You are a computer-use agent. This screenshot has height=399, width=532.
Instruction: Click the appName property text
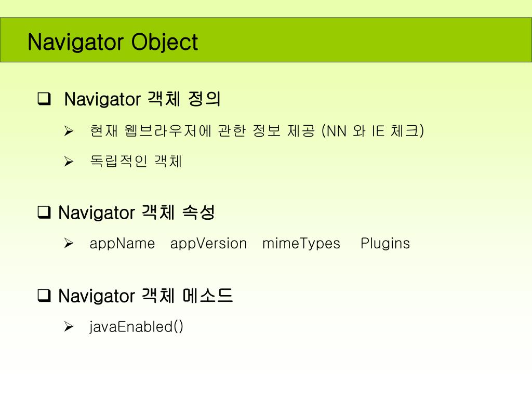[122, 244]
